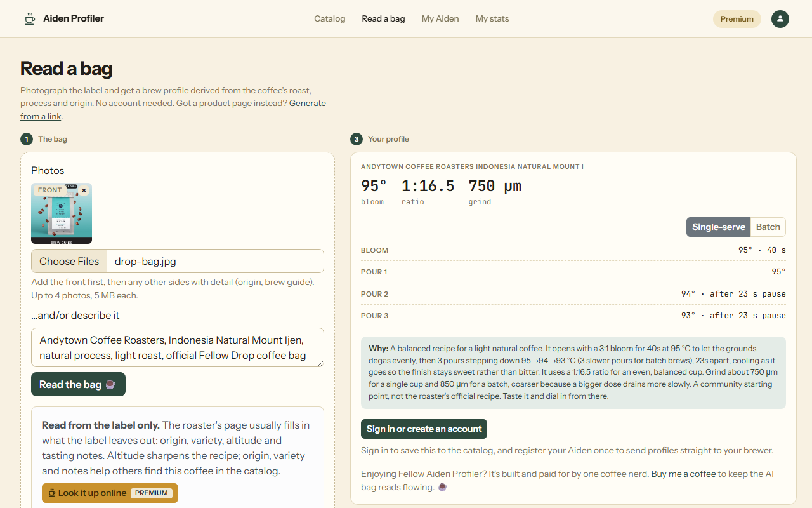This screenshot has height=508, width=812.
Task: Click Sign in or create an account
Action: [424, 429]
